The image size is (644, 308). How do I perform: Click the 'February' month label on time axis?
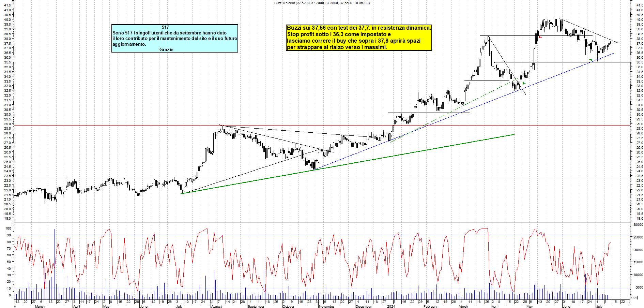click(x=430, y=306)
